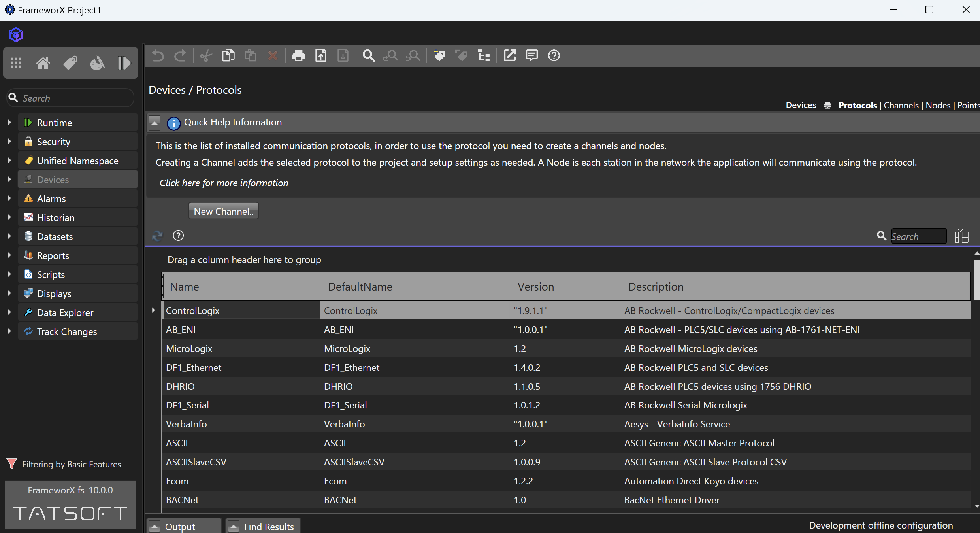Click the grid vertical scrollbar down arrow

click(977, 506)
